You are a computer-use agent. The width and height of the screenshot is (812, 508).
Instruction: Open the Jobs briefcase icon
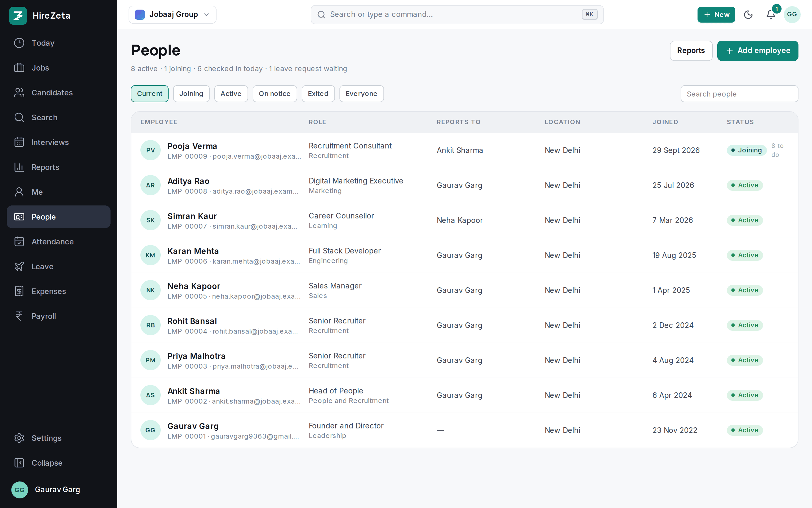(x=19, y=68)
